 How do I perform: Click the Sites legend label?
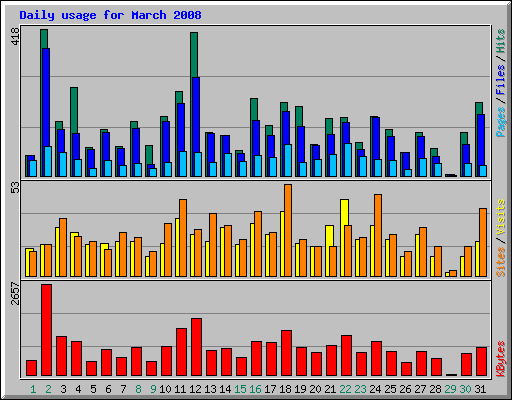pyautogui.click(x=501, y=262)
